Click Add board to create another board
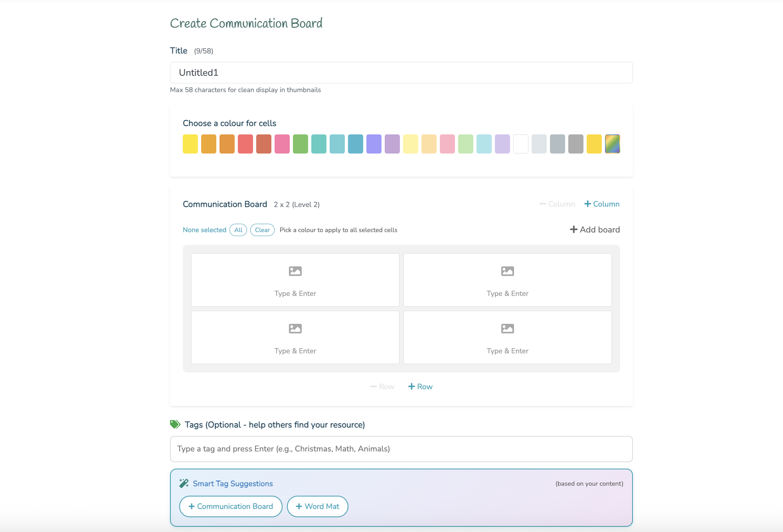The height and width of the screenshot is (532, 783). click(x=594, y=229)
